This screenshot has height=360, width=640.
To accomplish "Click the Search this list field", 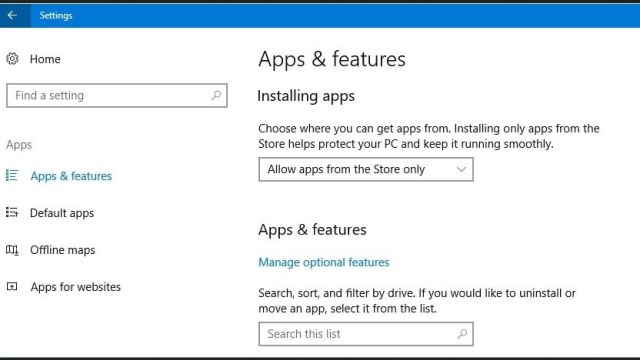I will click(366, 334).
